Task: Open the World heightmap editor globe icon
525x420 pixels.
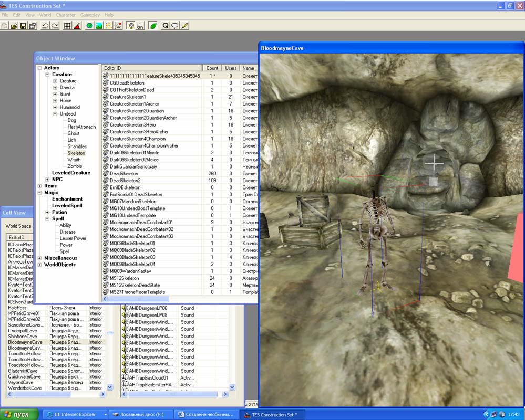Action: [89, 26]
